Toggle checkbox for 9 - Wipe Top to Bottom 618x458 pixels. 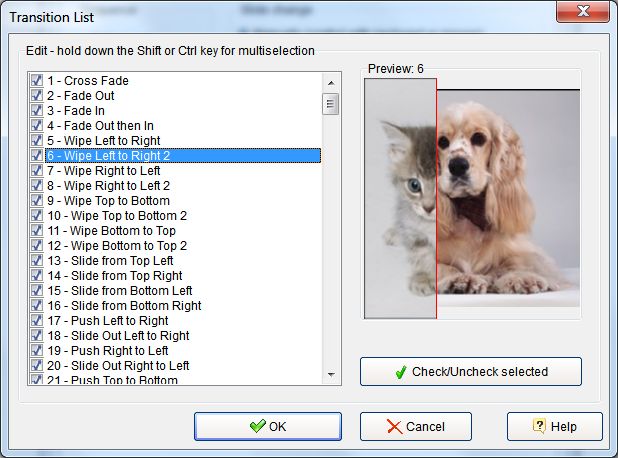[37, 200]
